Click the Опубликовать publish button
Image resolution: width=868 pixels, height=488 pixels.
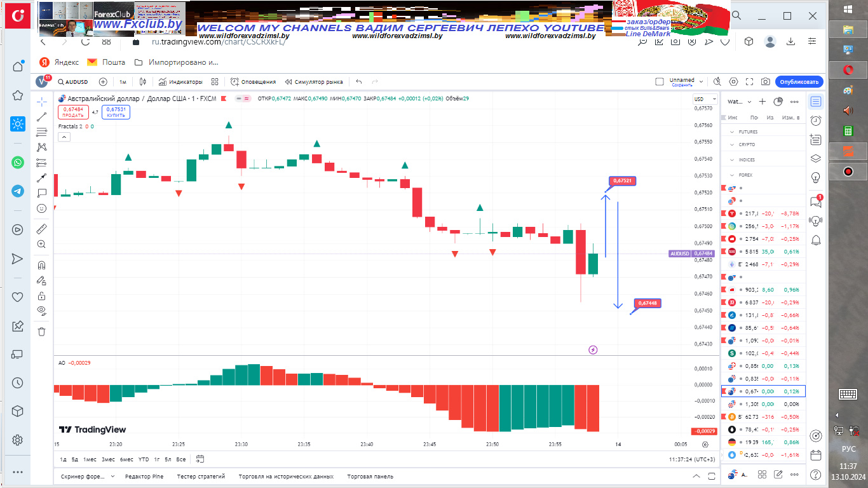799,82
